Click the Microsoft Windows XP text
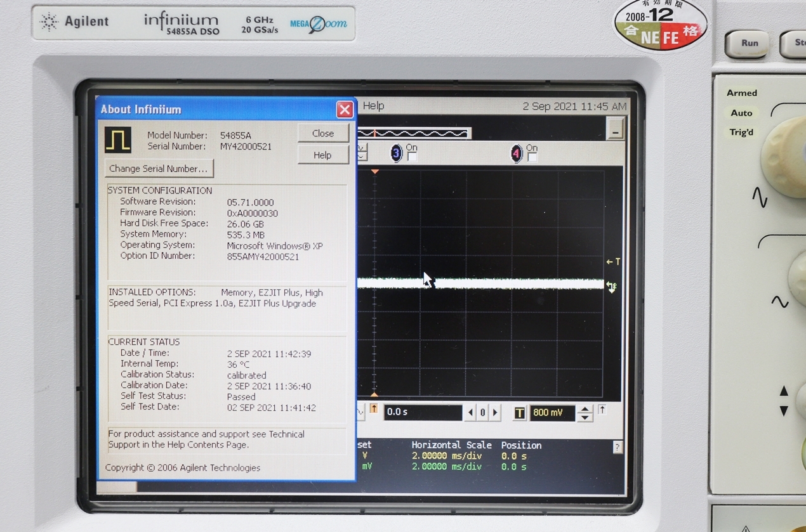 [x=275, y=246]
